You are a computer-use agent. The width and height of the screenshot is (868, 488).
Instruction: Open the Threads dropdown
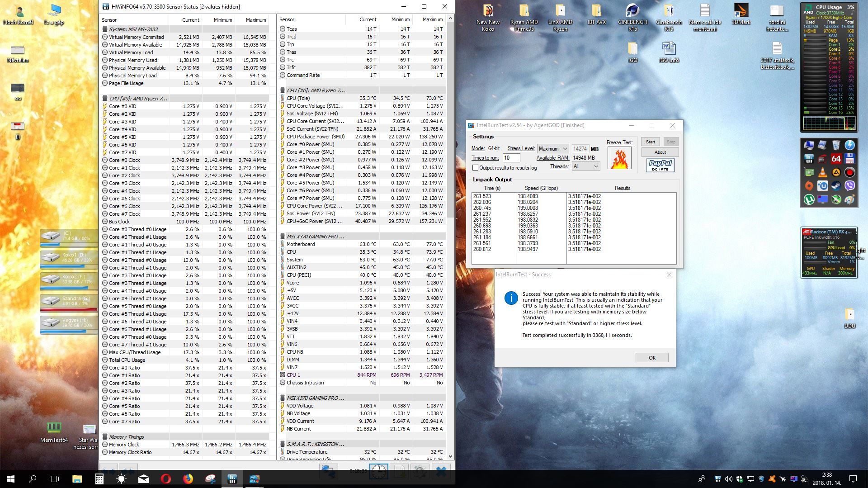[586, 166]
